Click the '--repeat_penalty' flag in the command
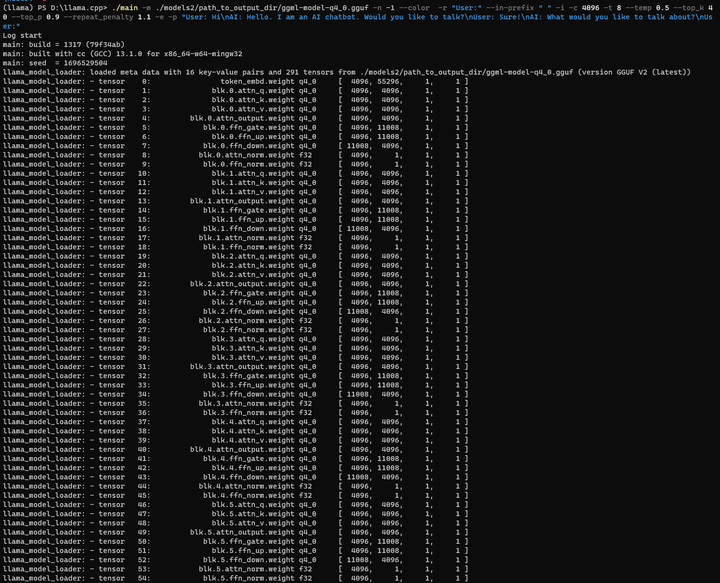This screenshot has height=583, width=720. point(98,17)
